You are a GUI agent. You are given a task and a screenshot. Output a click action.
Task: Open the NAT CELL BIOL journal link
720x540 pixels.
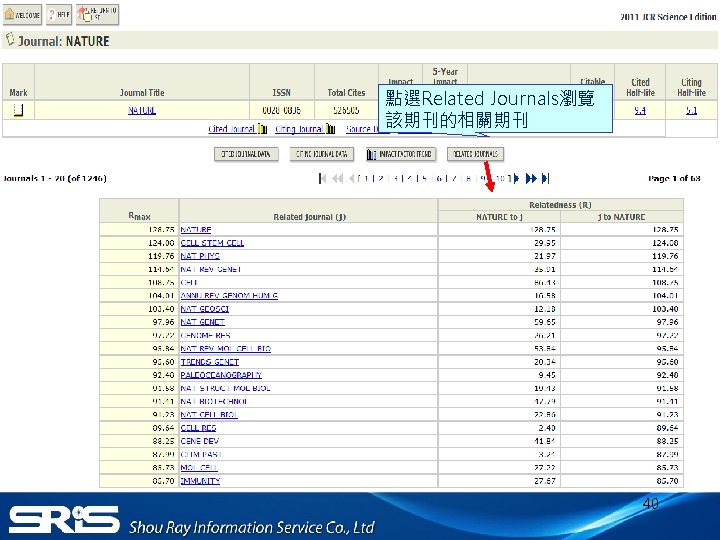coord(209,415)
